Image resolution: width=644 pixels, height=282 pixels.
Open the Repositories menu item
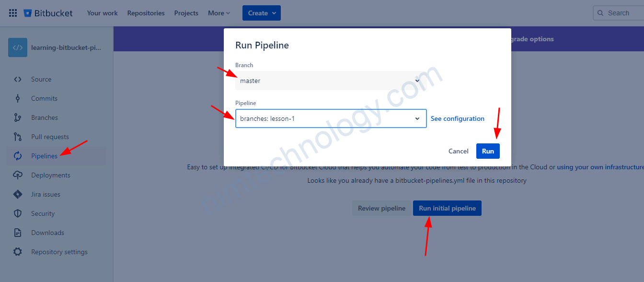[146, 13]
